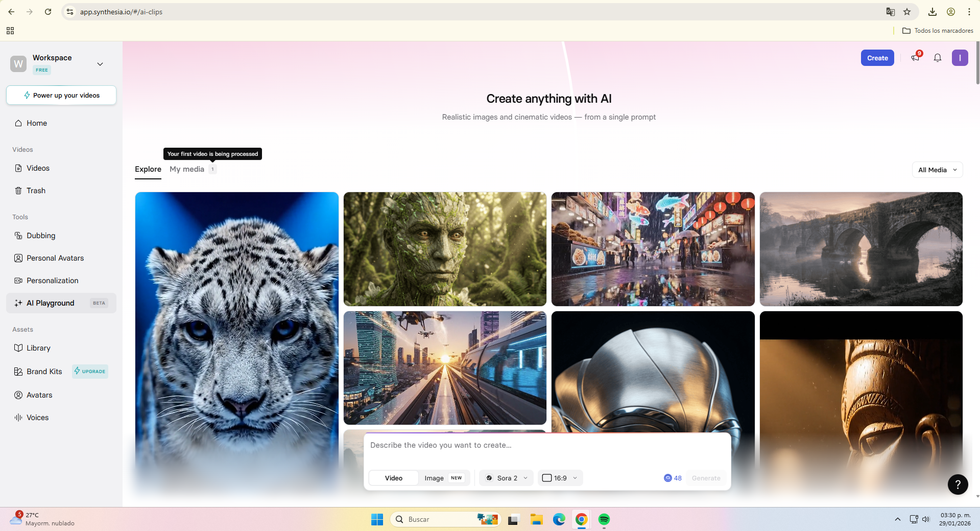Go to Personal Avatars in sidebar
980x531 pixels.
click(55, 258)
